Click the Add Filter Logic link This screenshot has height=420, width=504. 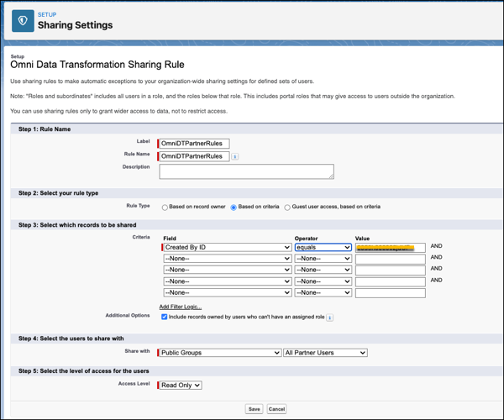pos(181,307)
